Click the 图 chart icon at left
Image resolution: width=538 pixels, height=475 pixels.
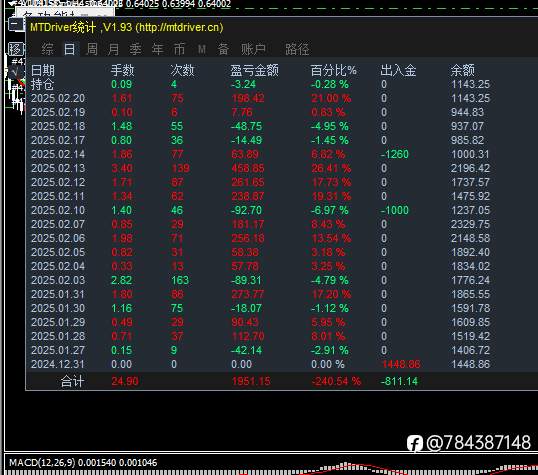tap(16, 49)
